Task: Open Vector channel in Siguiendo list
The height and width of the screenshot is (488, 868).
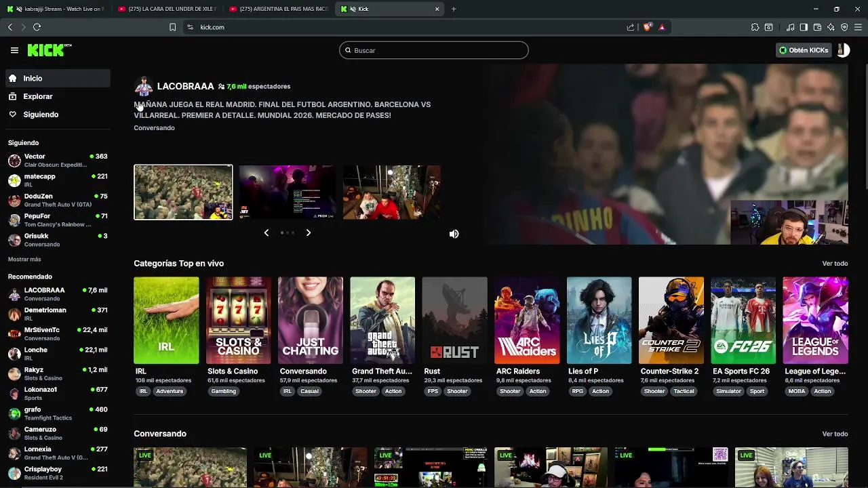Action: (x=58, y=161)
